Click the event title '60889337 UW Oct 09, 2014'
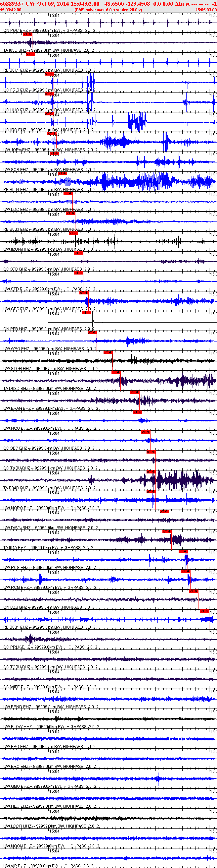The height and width of the screenshot is (868, 217). point(35,3)
